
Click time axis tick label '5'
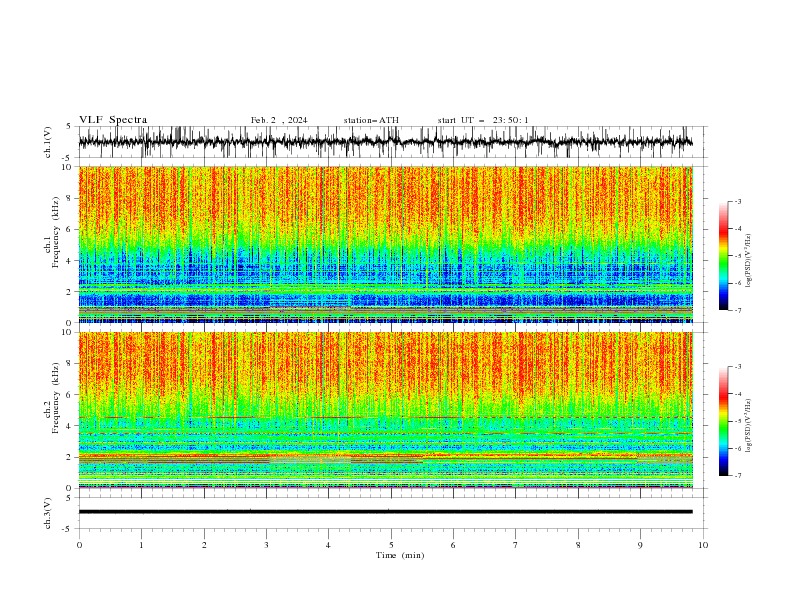click(x=391, y=545)
